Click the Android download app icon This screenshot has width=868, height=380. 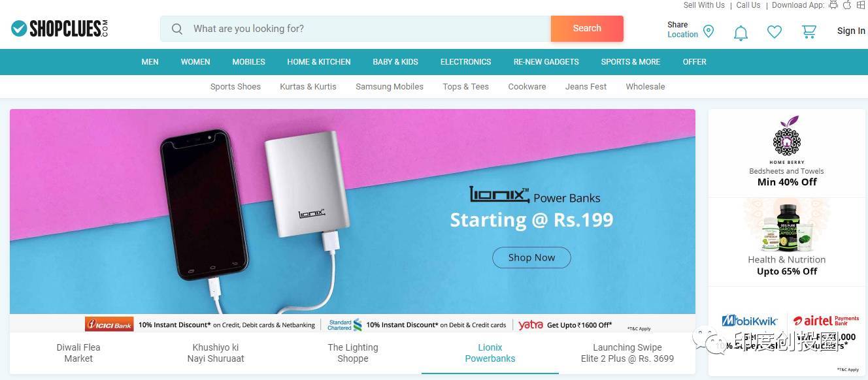(x=833, y=5)
